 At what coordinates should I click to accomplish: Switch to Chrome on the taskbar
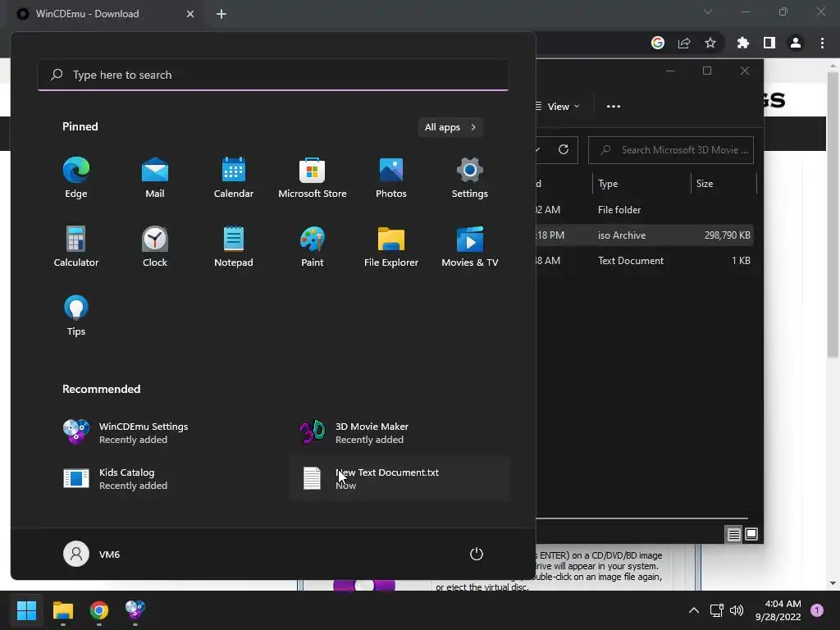pos(99,610)
